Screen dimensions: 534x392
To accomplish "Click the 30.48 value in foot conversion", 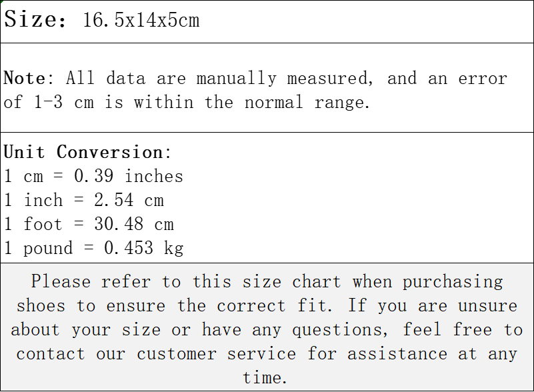I will [x=119, y=224].
